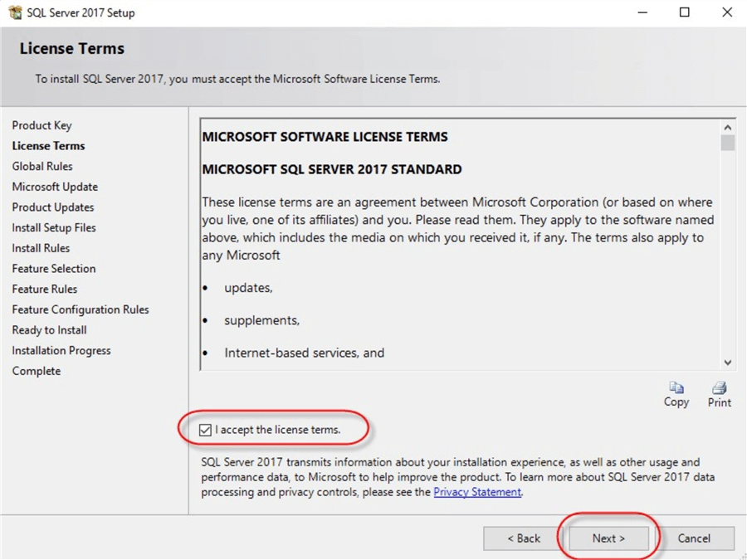Cancel the SQL Server setup
The width and height of the screenshot is (747, 560).
[693, 538]
